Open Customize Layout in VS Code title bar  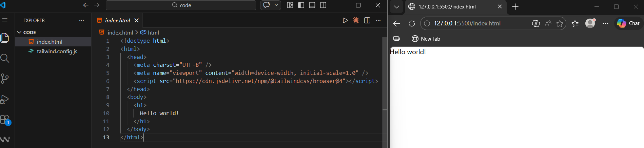pyautogui.click(x=290, y=5)
